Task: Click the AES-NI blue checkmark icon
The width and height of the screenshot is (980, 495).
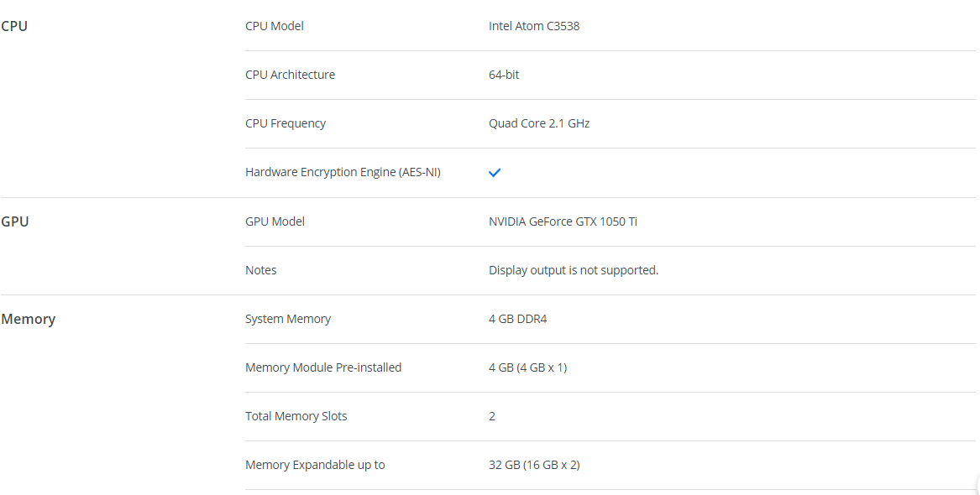Action: pyautogui.click(x=495, y=172)
